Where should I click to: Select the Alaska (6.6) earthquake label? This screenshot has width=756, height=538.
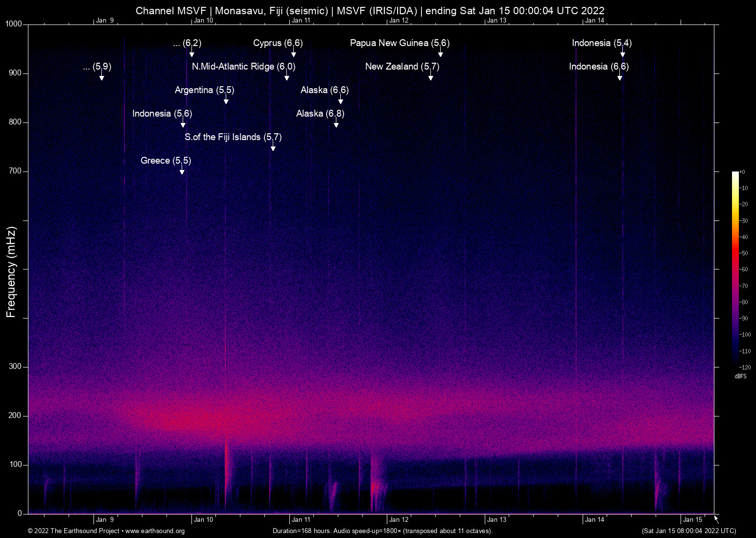325,90
